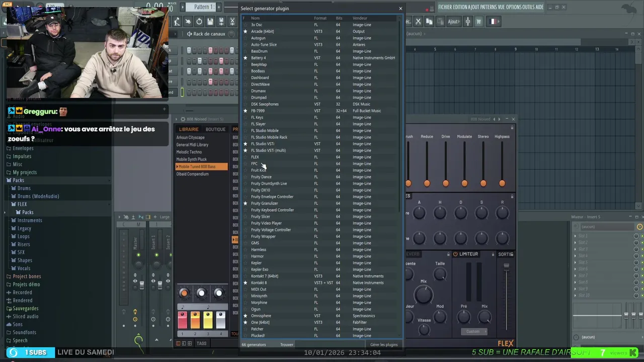This screenshot has height=362, width=644.
Task: Switch to BOUTIQUE tab in FLEX
Action: coord(215,129)
